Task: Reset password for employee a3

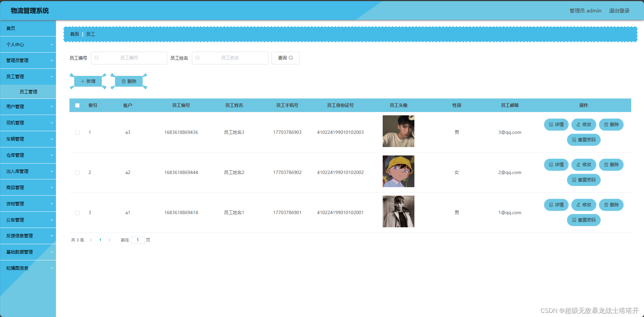Action: point(584,140)
